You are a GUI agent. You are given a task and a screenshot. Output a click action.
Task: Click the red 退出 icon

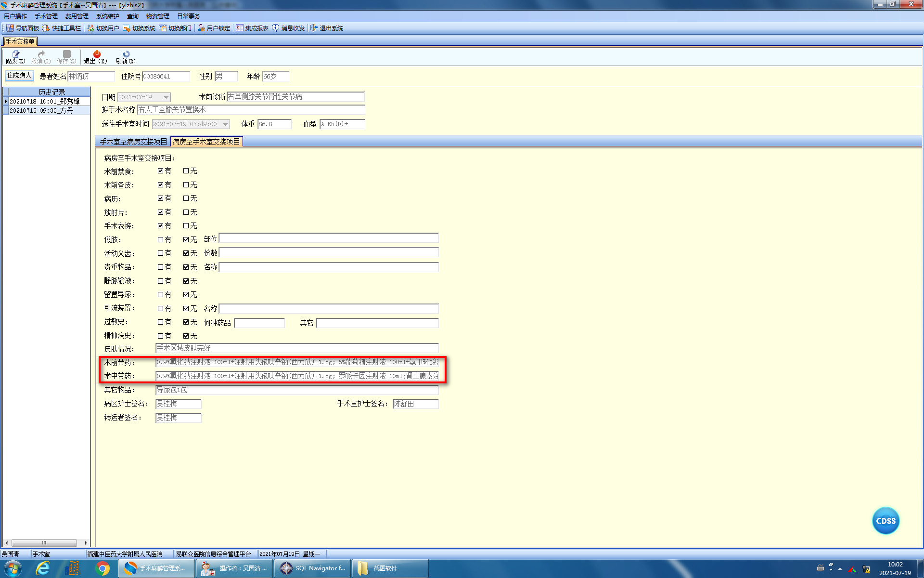point(97,54)
